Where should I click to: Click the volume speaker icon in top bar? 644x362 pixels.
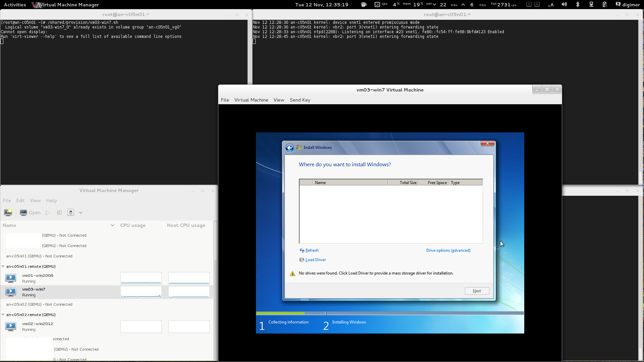pos(564,5)
